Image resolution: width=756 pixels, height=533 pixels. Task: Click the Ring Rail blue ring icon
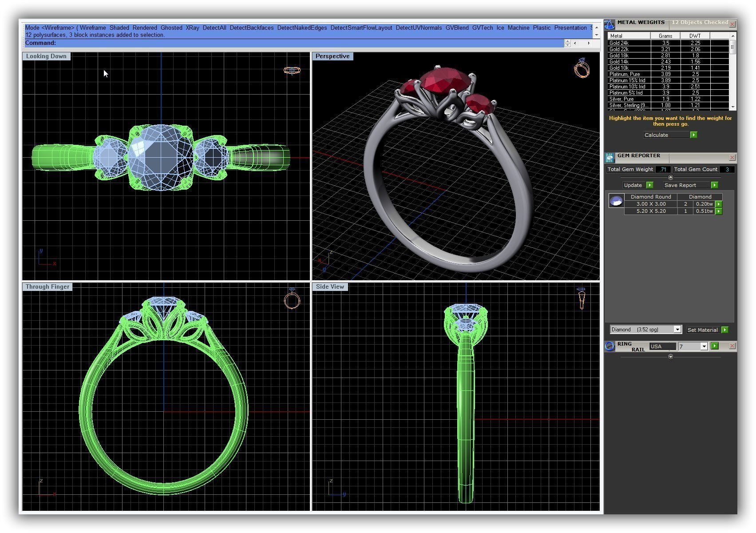[x=610, y=346]
